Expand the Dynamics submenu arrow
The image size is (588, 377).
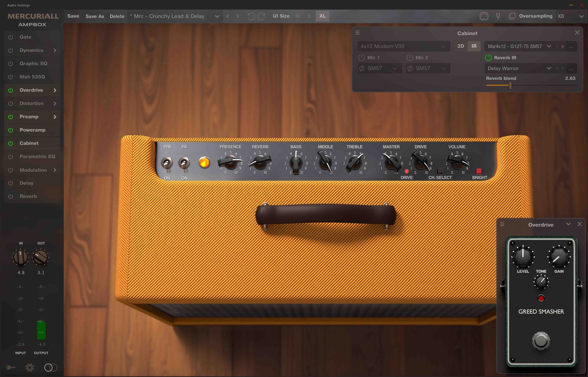click(55, 50)
